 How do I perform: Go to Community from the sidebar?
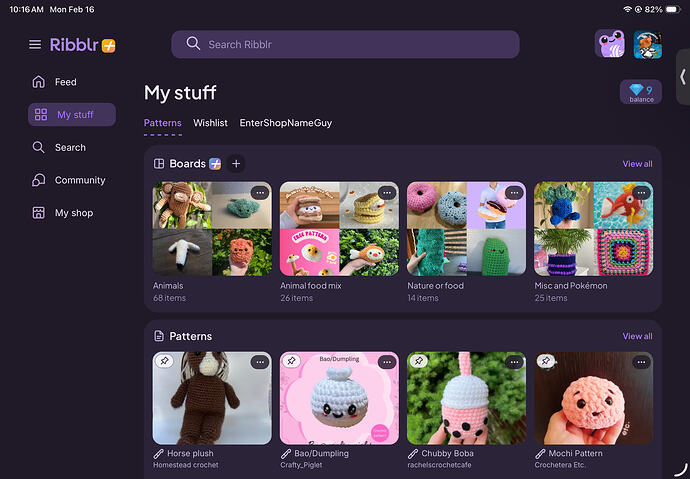[x=80, y=180]
